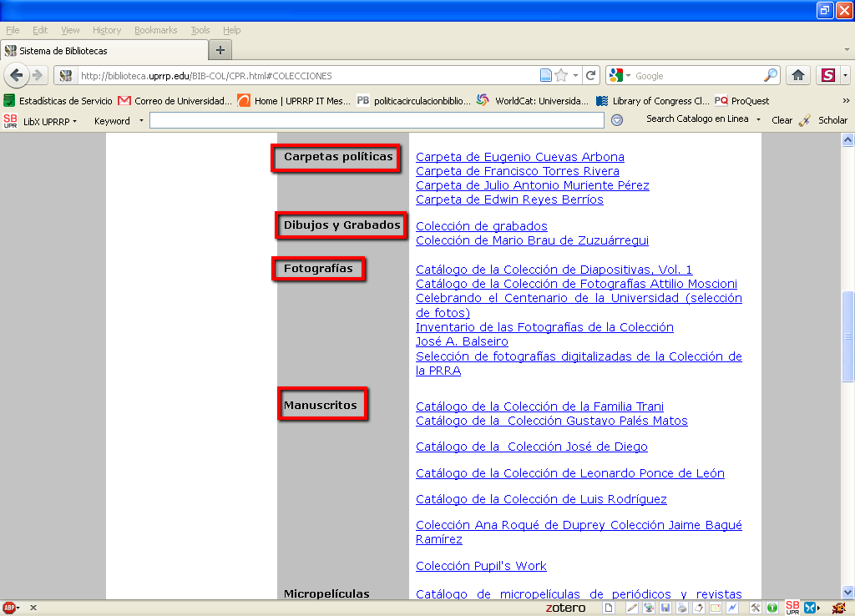This screenshot has width=855, height=616.
Task: Go to the browser Home page icon
Action: pyautogui.click(x=798, y=75)
